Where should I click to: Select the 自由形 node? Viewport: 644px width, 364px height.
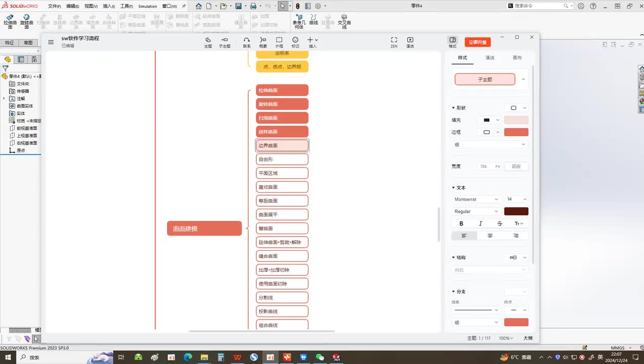(282, 159)
